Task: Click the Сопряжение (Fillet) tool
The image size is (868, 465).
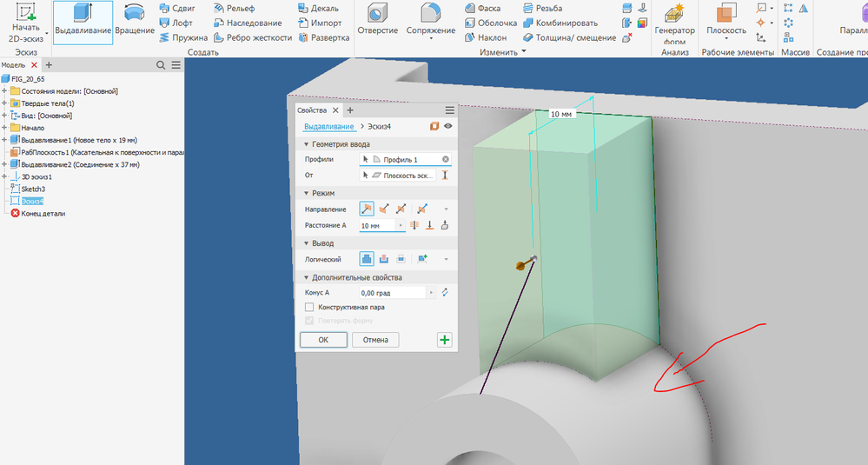Action: click(x=431, y=21)
